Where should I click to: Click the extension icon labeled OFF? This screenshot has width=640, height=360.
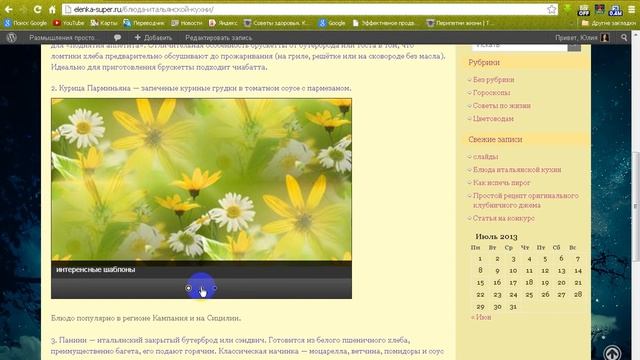pyautogui.click(x=584, y=10)
